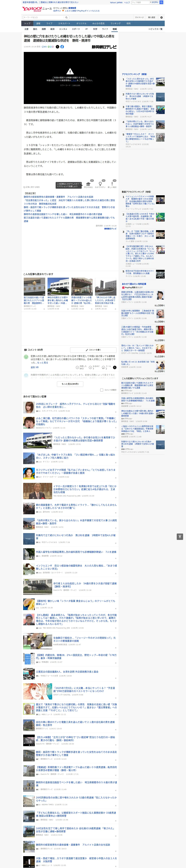Share the article on Facebook
186x868 pixels.
pos(62,47)
